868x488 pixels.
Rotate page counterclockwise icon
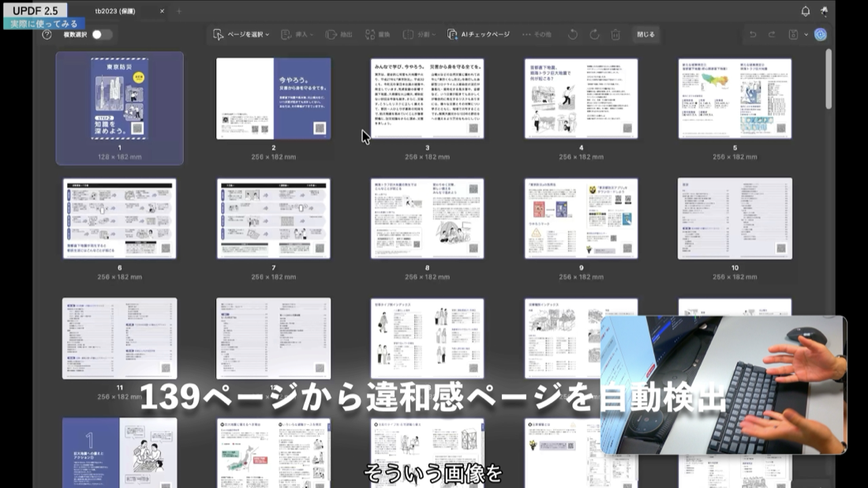tap(573, 34)
